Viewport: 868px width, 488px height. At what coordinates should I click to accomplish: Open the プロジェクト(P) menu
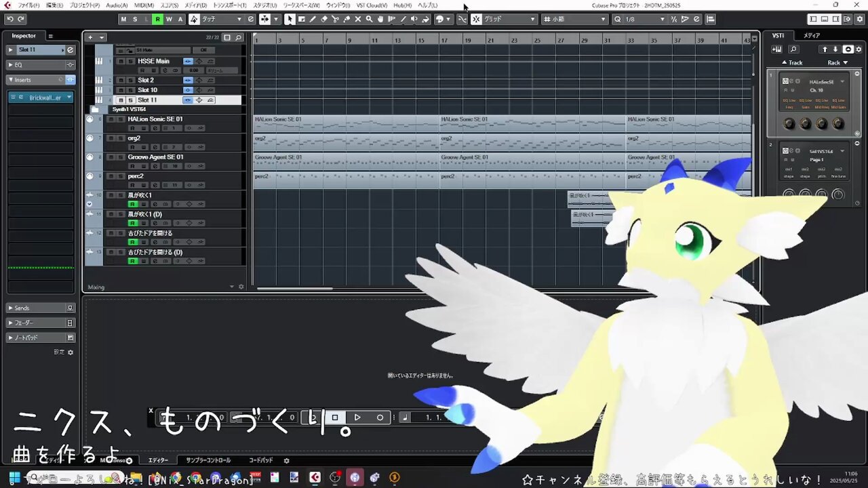point(84,5)
